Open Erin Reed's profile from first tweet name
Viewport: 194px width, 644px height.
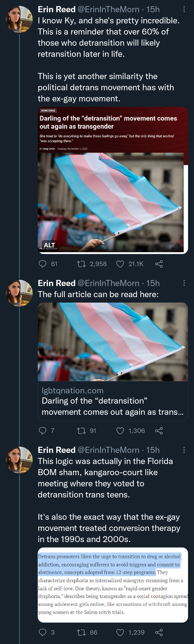pyautogui.click(x=57, y=9)
